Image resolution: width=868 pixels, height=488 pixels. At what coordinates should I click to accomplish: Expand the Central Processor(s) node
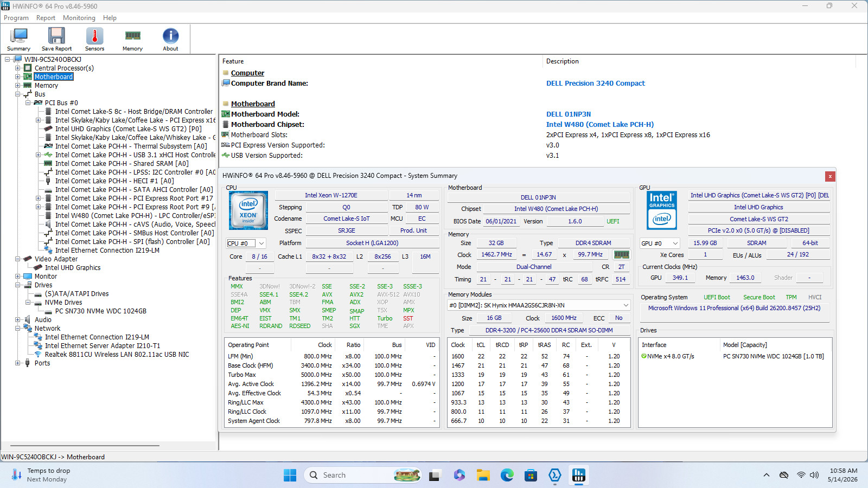pyautogui.click(x=17, y=68)
